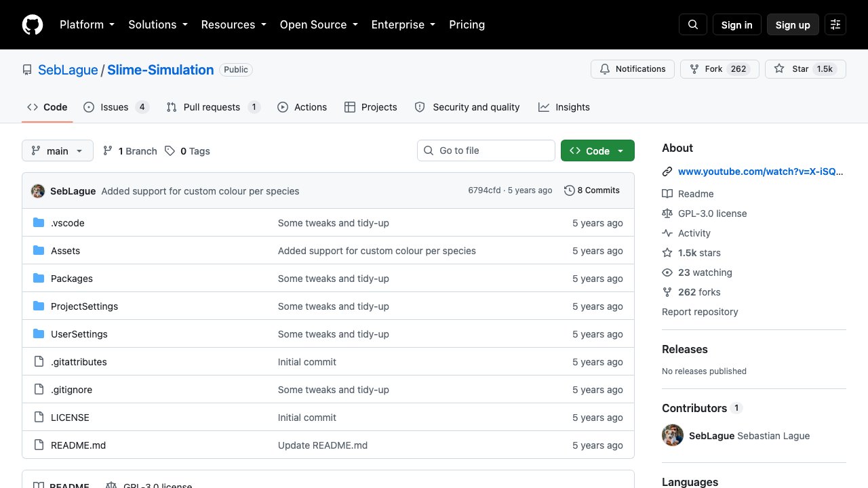Click 'Initial commit' message for LICENSE
The width and height of the screenshot is (868, 488).
click(x=307, y=418)
